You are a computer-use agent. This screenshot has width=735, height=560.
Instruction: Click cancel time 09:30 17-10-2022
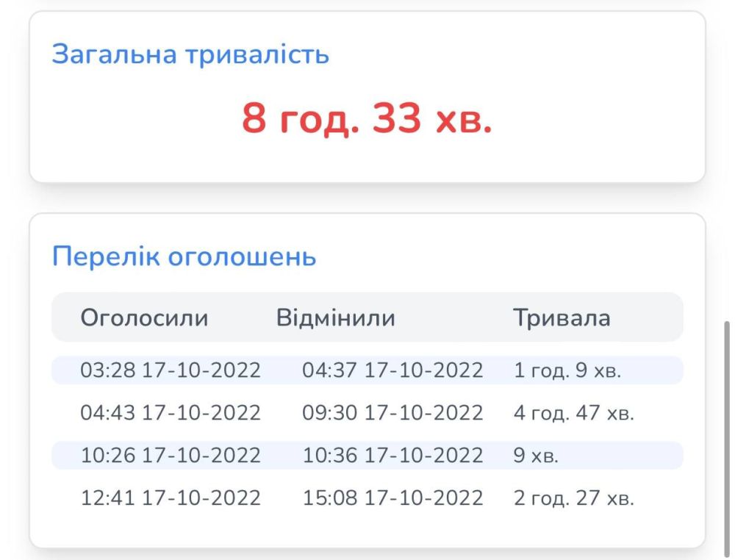[395, 412]
